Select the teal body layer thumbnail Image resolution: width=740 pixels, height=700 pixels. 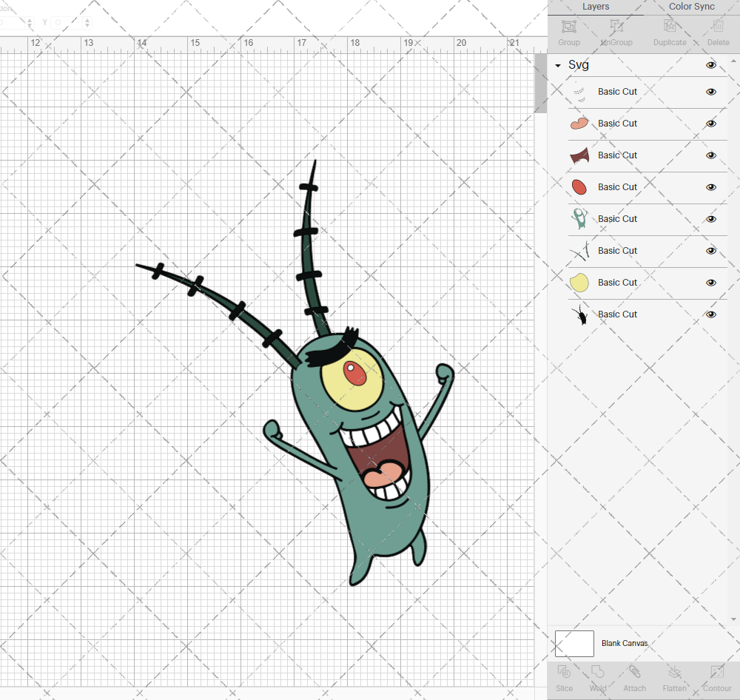coord(579,219)
